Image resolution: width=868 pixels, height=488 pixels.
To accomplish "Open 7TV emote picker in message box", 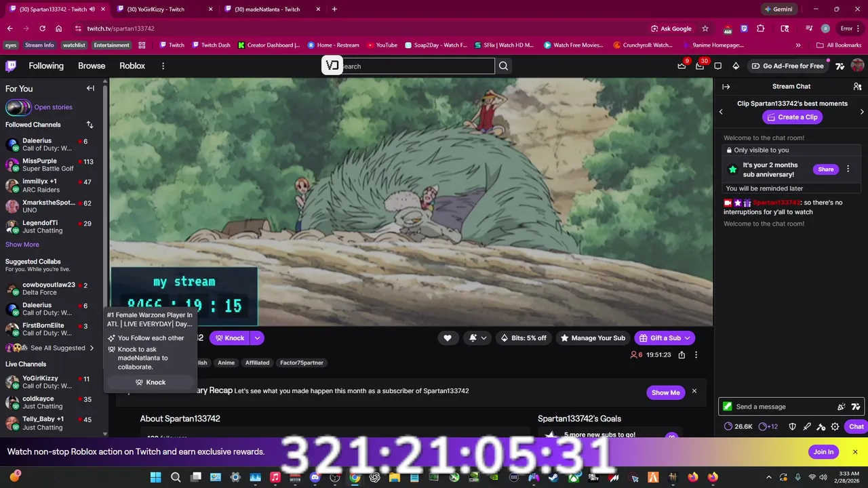I will coord(856,407).
